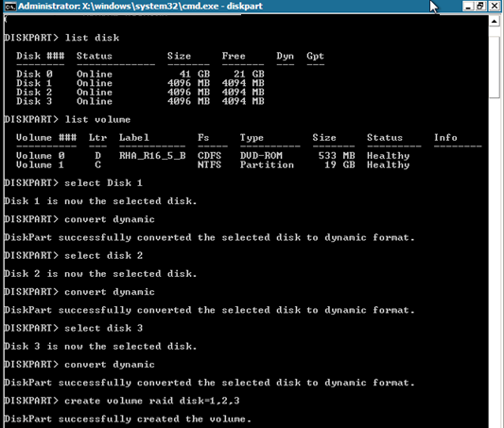This screenshot has width=504, height=428.
Task: Click the '41 GB' size value
Action: (195, 75)
